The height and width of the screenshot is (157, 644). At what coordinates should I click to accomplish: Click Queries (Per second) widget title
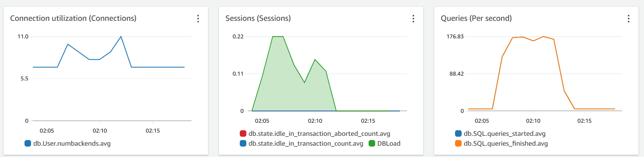pos(476,18)
